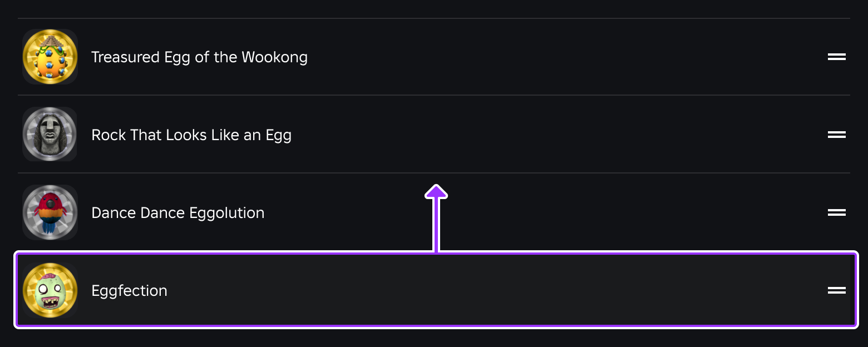
Task: Open the Rock That Looks Like an Egg label
Action: (x=191, y=135)
